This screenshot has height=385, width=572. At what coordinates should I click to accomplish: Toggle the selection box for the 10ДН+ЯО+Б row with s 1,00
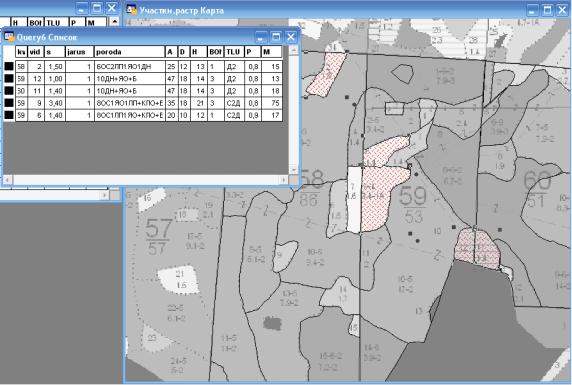click(x=9, y=79)
